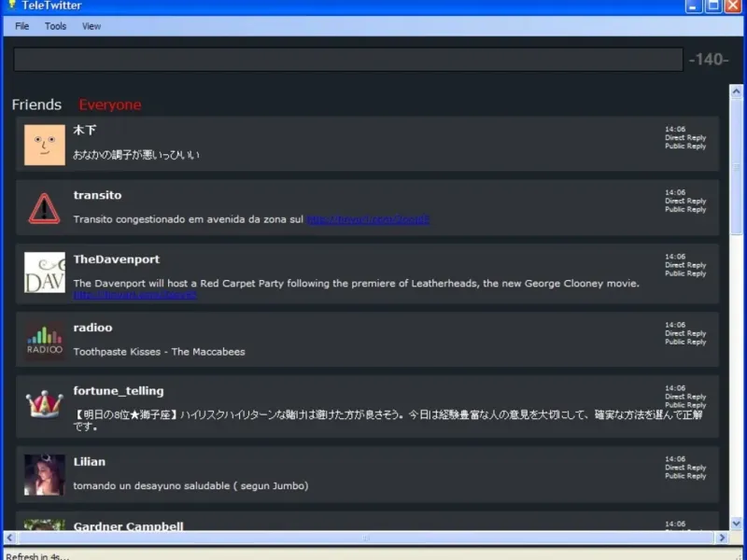Screen dimensions: 747x560
Task: Click the TeleTwitter title bar app icon
Action: pos(12,5)
